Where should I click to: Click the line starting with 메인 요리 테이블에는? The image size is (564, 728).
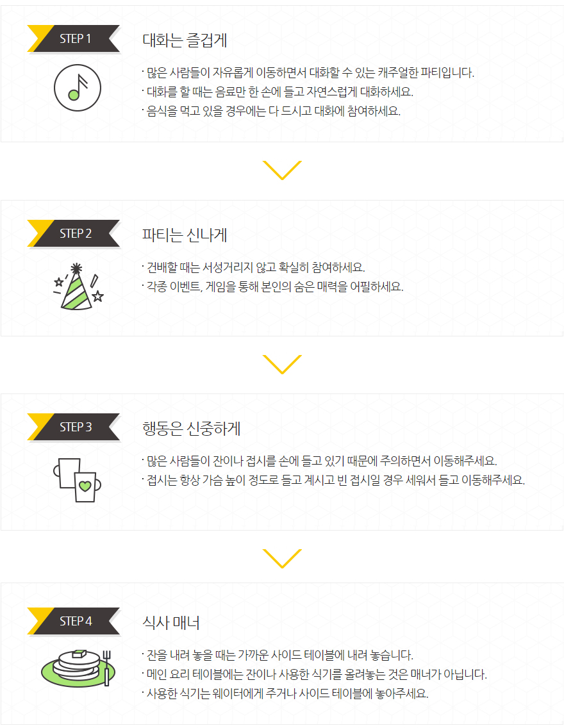(314, 674)
